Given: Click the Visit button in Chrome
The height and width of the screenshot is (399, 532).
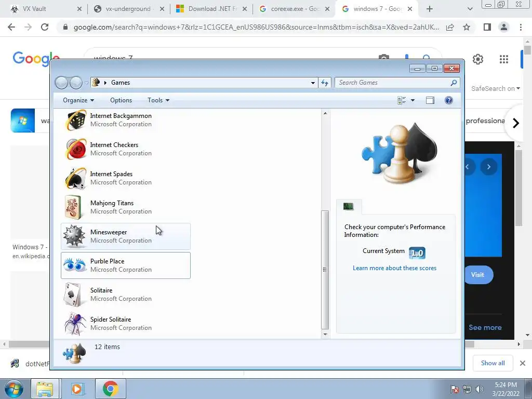Looking at the screenshot, I should (x=477, y=275).
